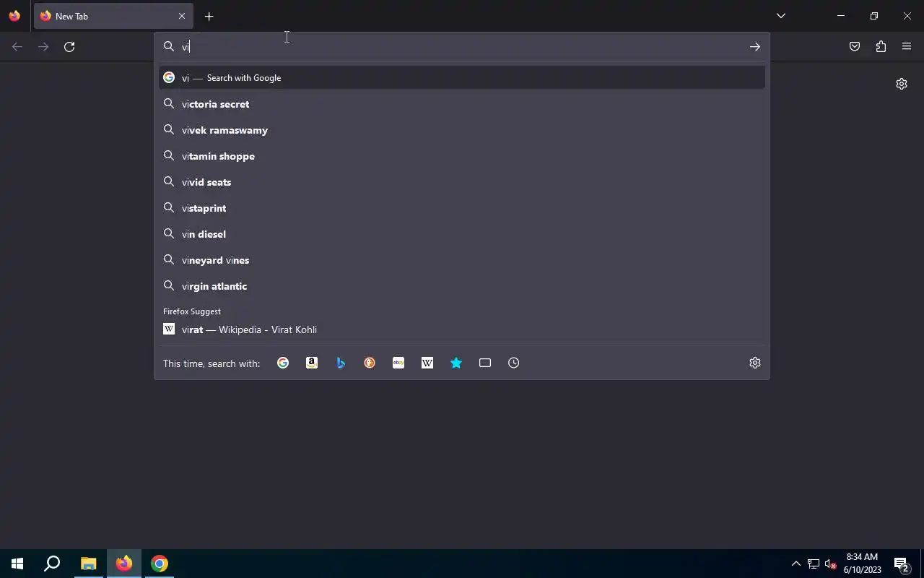The width and height of the screenshot is (924, 578).
Task: Open the Save to Pocket button
Action: pyautogui.click(x=855, y=46)
